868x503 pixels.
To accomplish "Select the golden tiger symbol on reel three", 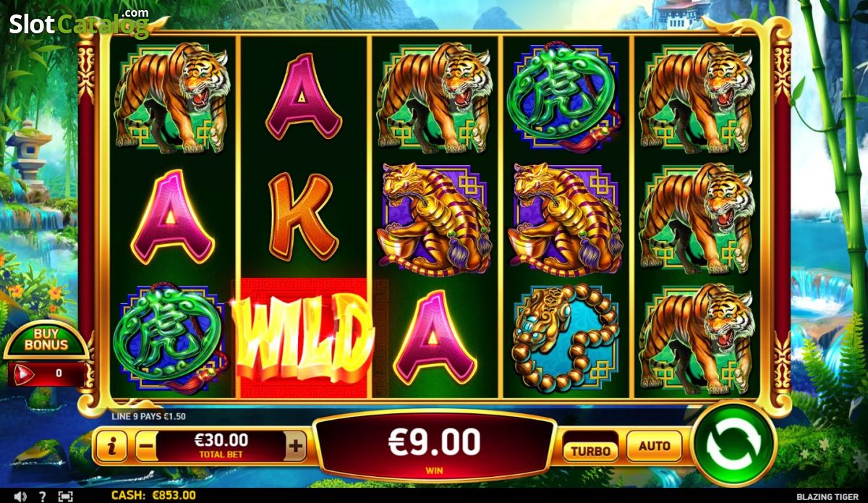I will tap(435, 219).
